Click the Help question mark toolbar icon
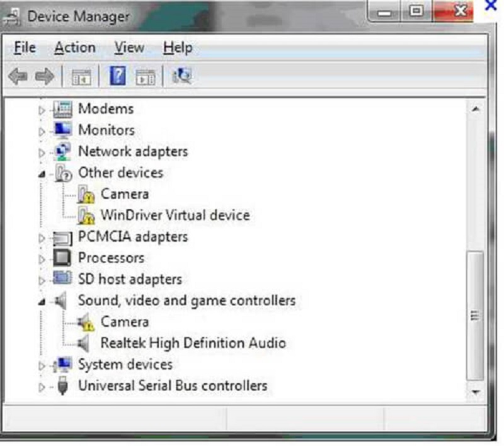 tap(118, 77)
